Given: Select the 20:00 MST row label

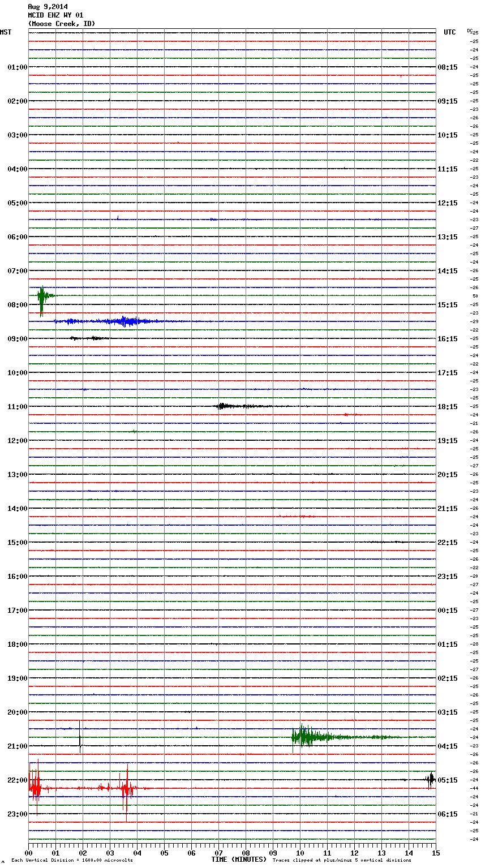Looking at the screenshot, I should 18,712.
